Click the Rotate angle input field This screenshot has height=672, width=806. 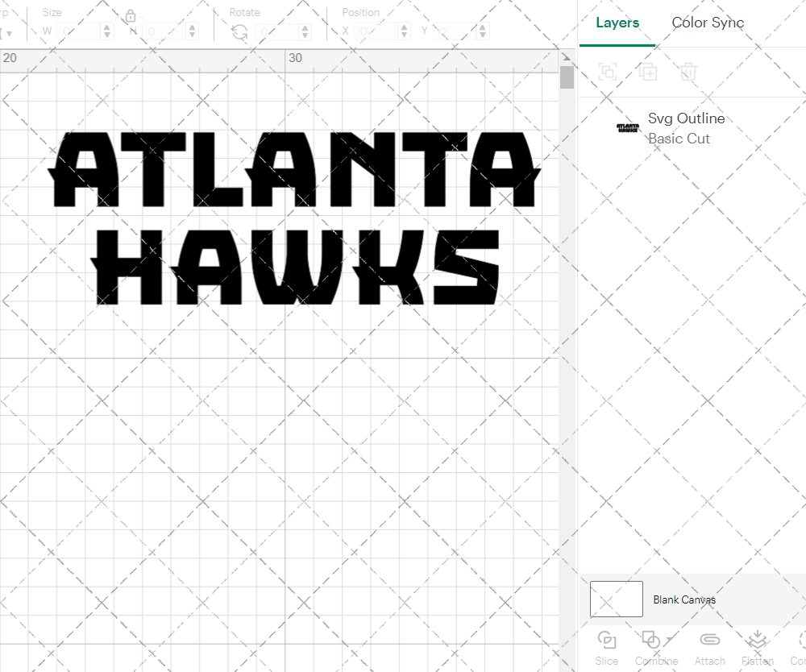click(x=277, y=31)
